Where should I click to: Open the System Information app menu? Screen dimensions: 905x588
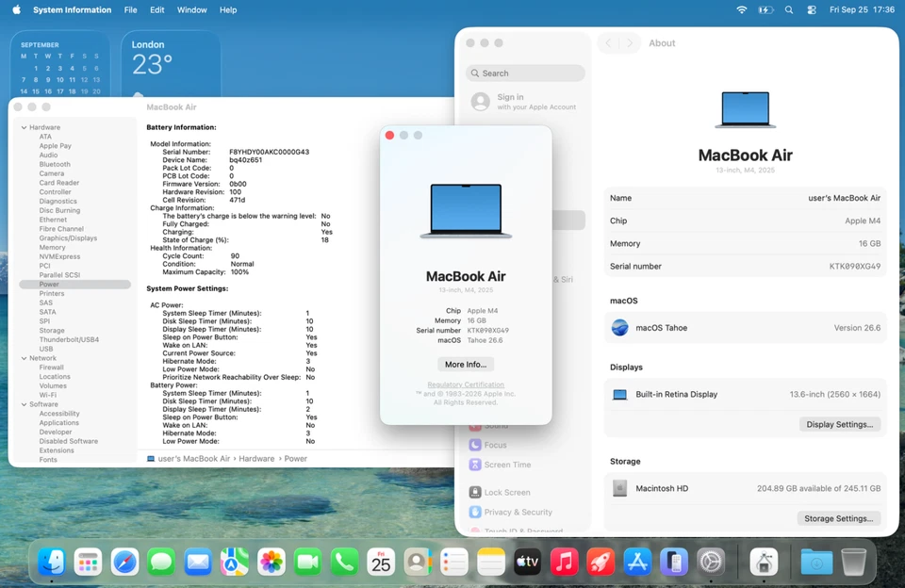(x=73, y=9)
